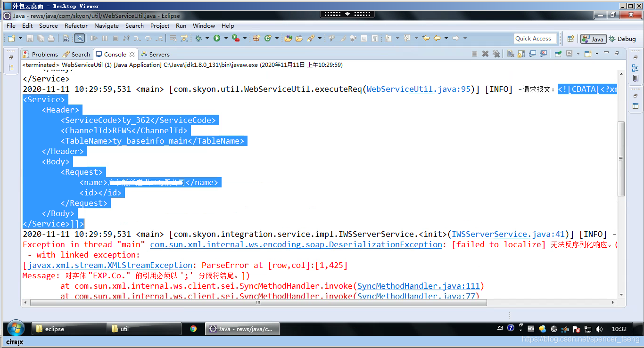Image resolution: width=644 pixels, height=348 pixels.
Task: Enable Scroll Lock in the console
Action: (x=522, y=53)
